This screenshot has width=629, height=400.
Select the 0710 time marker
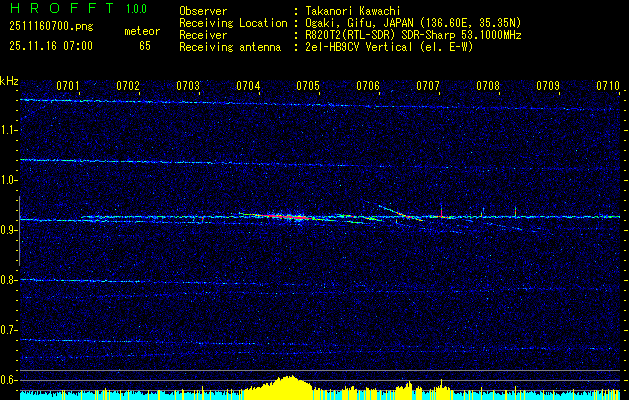pyautogui.click(x=608, y=86)
